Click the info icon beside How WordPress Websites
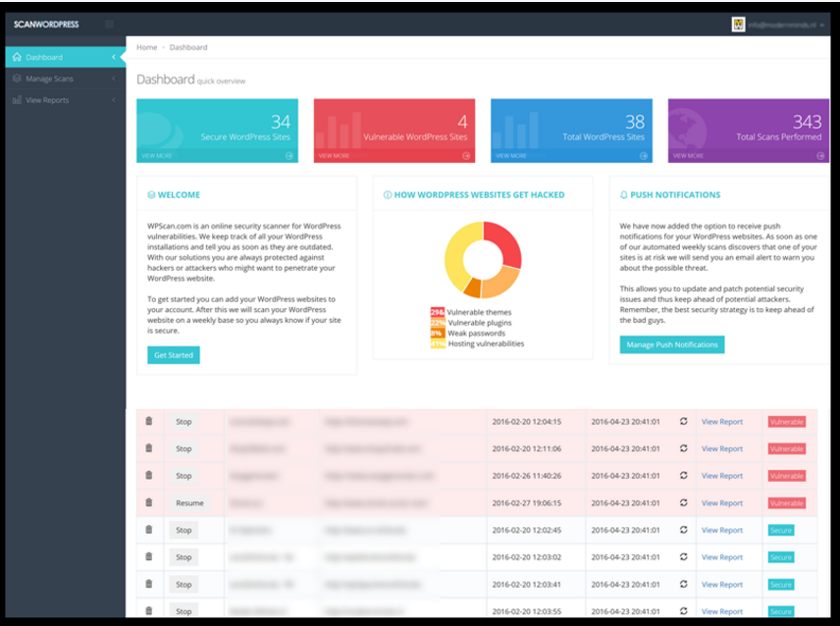The height and width of the screenshot is (626, 840). [x=388, y=195]
